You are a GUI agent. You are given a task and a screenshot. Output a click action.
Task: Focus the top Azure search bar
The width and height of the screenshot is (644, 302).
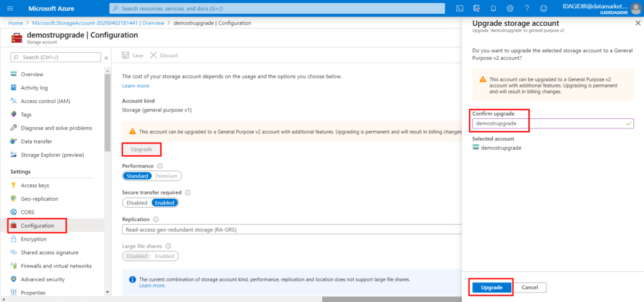pyautogui.click(x=277, y=8)
